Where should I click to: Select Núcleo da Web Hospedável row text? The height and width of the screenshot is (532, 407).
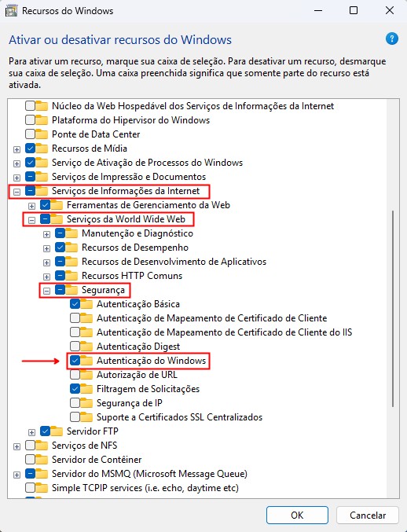pos(193,106)
